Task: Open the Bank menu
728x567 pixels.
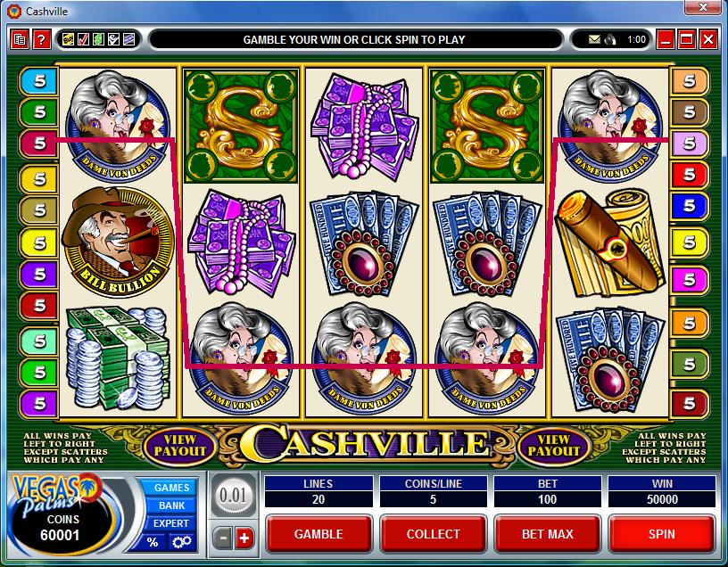Action: (172, 505)
